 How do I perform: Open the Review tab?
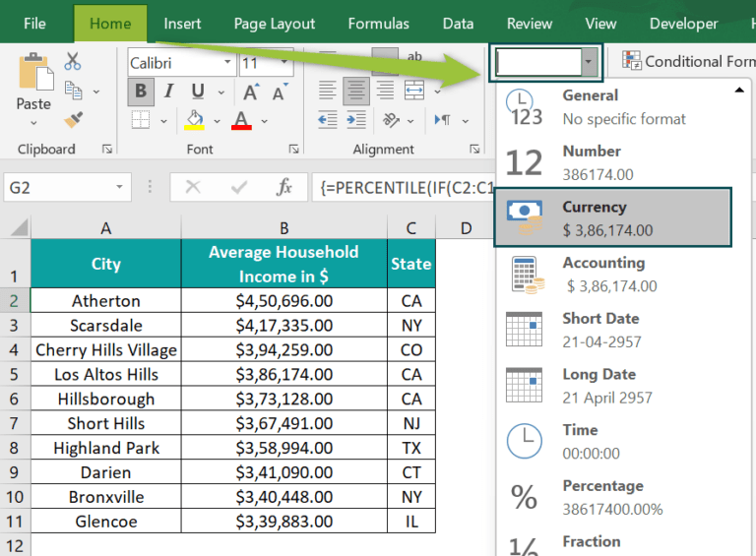530,24
